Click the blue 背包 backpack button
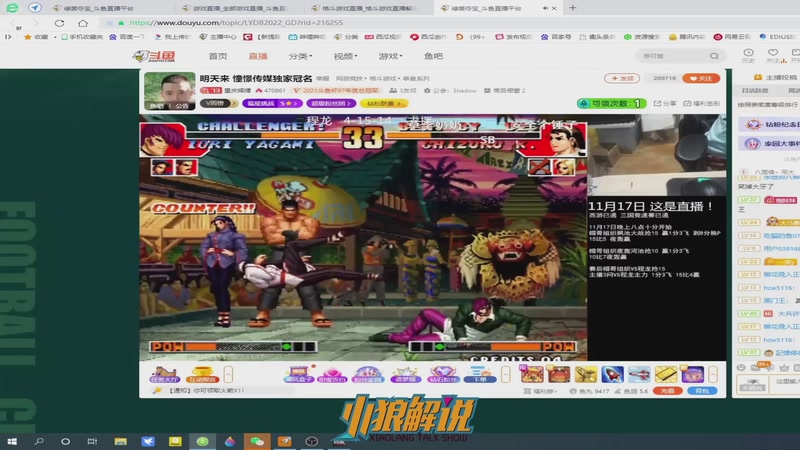This screenshot has width=800, height=450. click(702, 391)
